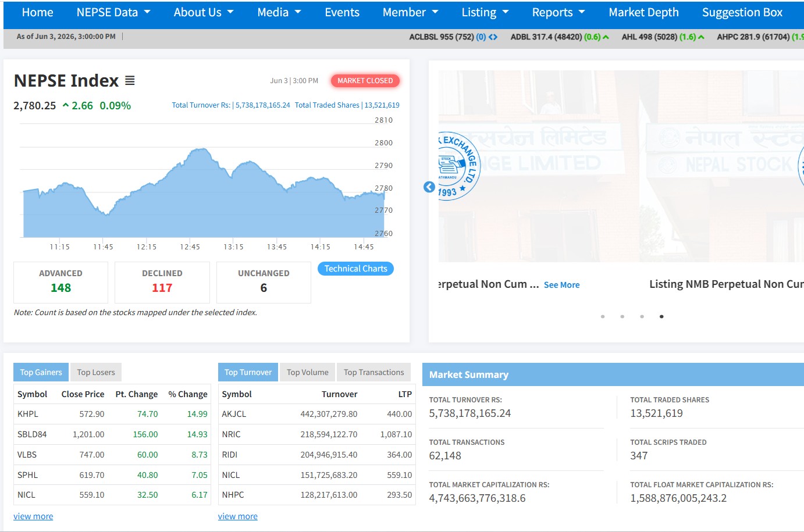Click the Pt. Change column header
This screenshot has width=804, height=532.
(136, 394)
